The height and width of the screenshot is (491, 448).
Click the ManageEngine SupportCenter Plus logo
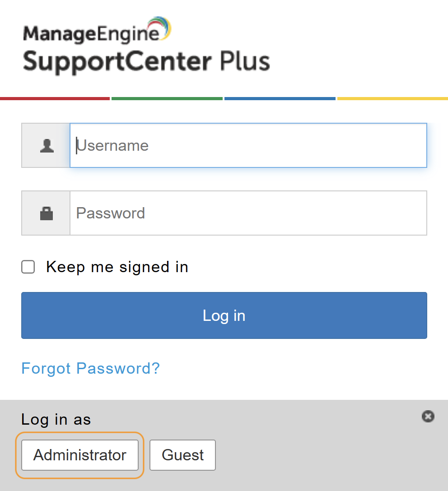click(146, 45)
